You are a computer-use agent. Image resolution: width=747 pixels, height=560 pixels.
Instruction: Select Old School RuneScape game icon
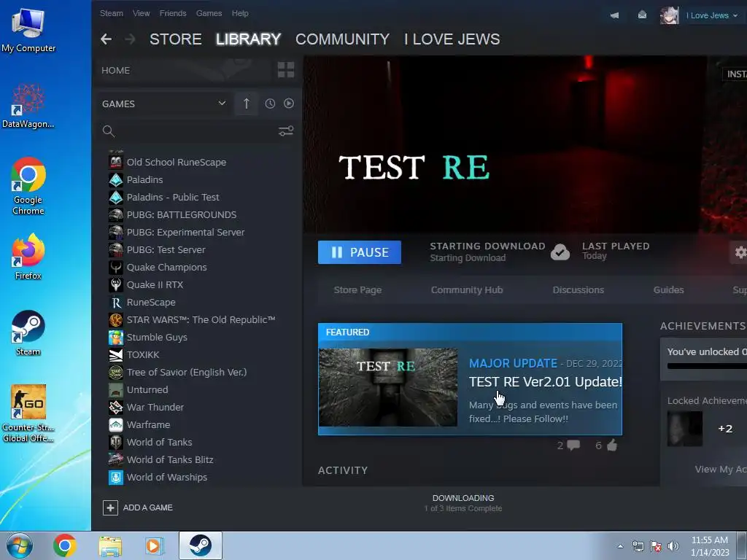pyautogui.click(x=116, y=162)
